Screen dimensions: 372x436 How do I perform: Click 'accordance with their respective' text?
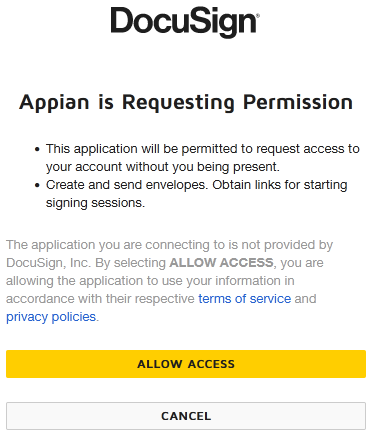click(x=100, y=299)
